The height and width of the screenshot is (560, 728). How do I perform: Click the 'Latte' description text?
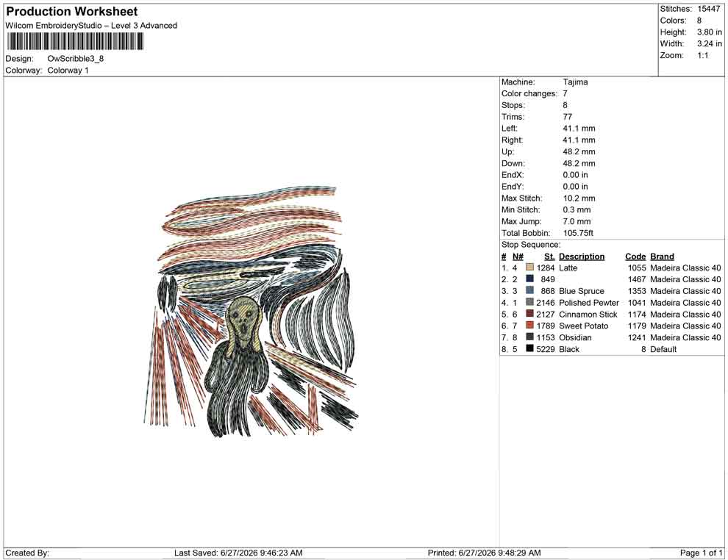(x=568, y=268)
